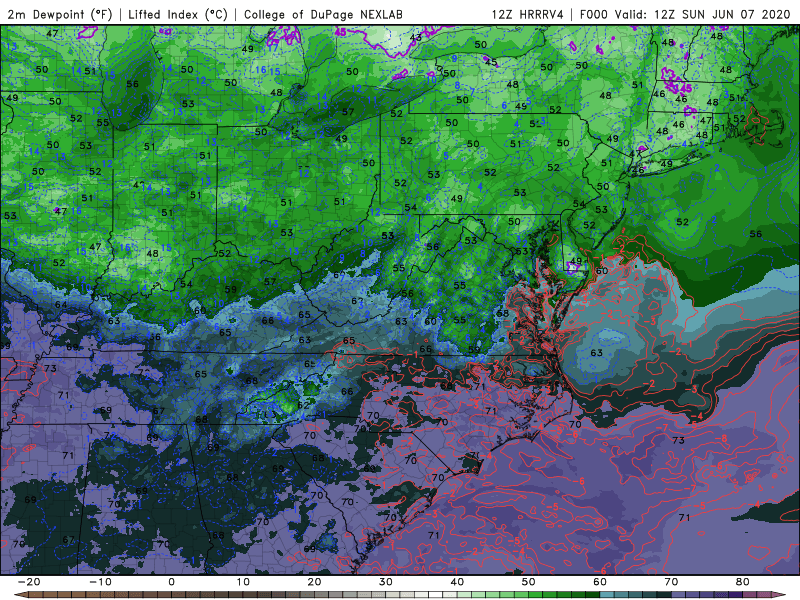Click the "64" dewpoint value on the map
This screenshot has height=600, width=800.
(61, 305)
